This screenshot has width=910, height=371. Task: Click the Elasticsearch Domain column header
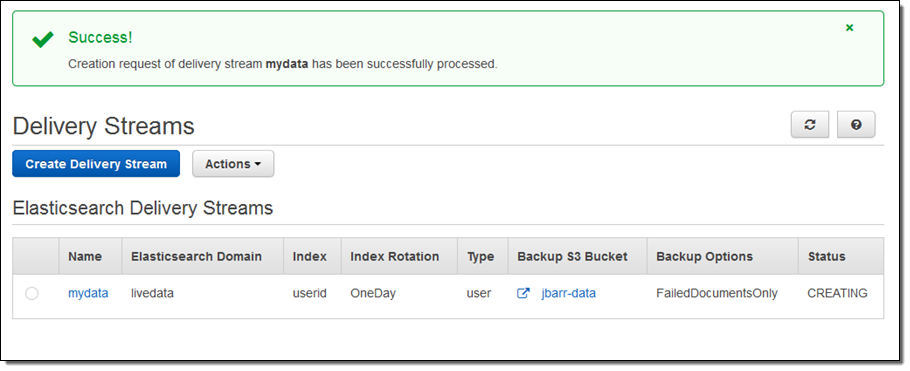[196, 256]
